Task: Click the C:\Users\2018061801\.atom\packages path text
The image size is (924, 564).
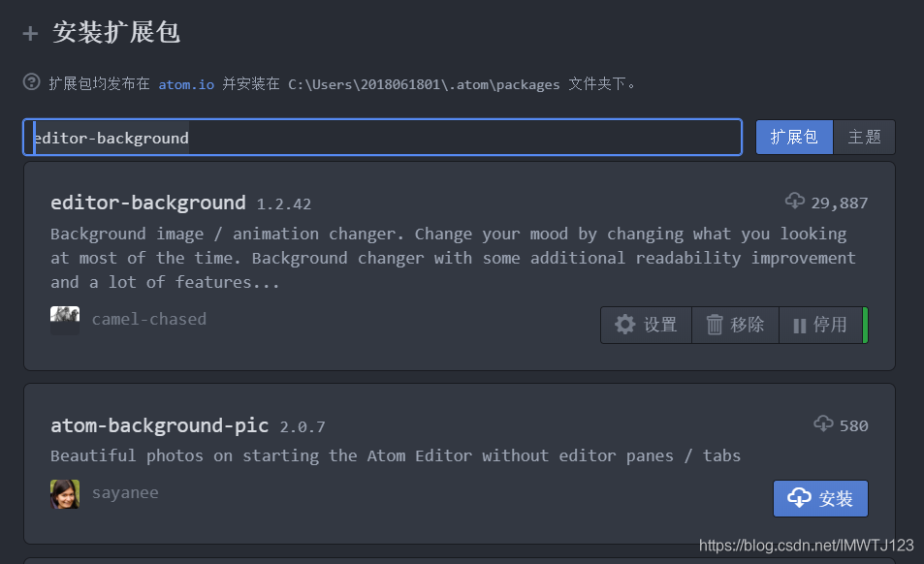Action: click(424, 84)
